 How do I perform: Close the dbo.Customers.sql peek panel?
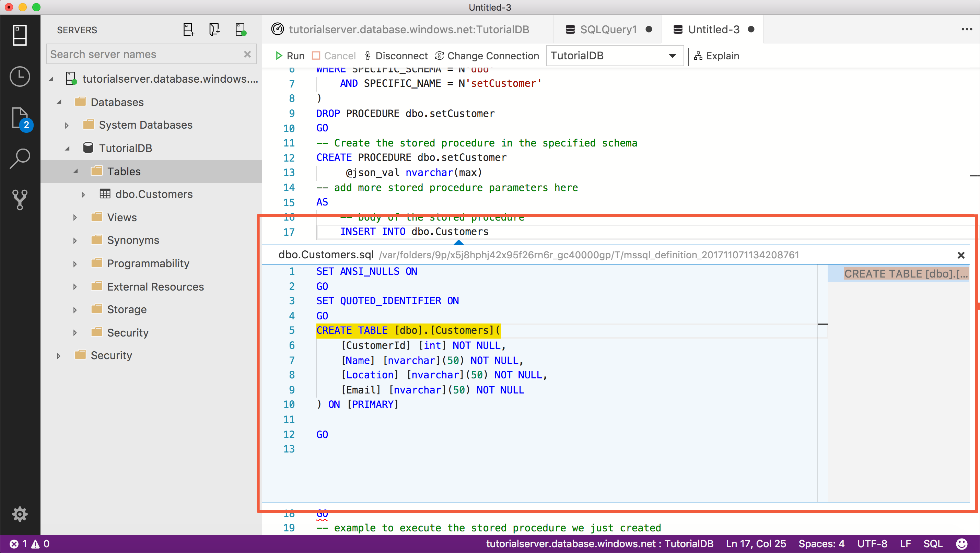tap(961, 255)
